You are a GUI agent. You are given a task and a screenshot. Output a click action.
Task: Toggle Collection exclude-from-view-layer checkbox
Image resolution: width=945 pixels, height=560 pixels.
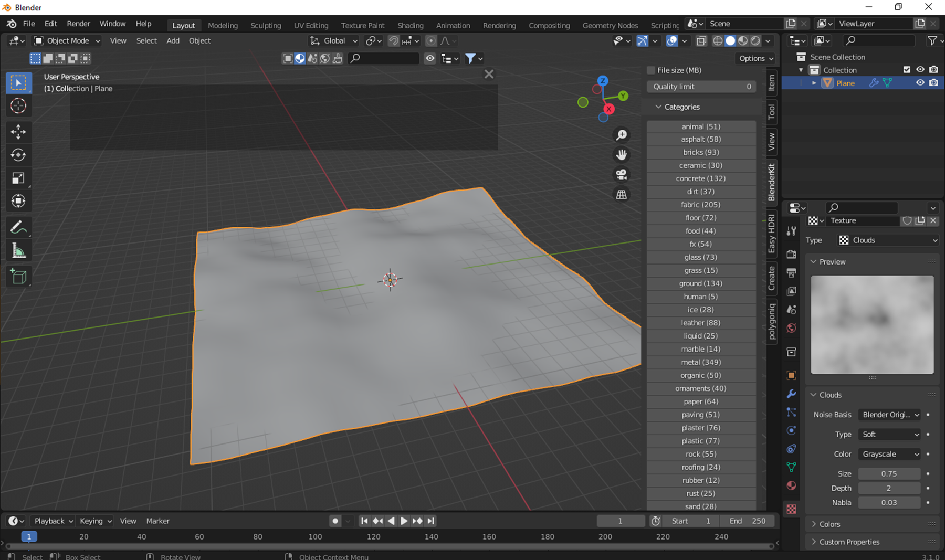(907, 70)
